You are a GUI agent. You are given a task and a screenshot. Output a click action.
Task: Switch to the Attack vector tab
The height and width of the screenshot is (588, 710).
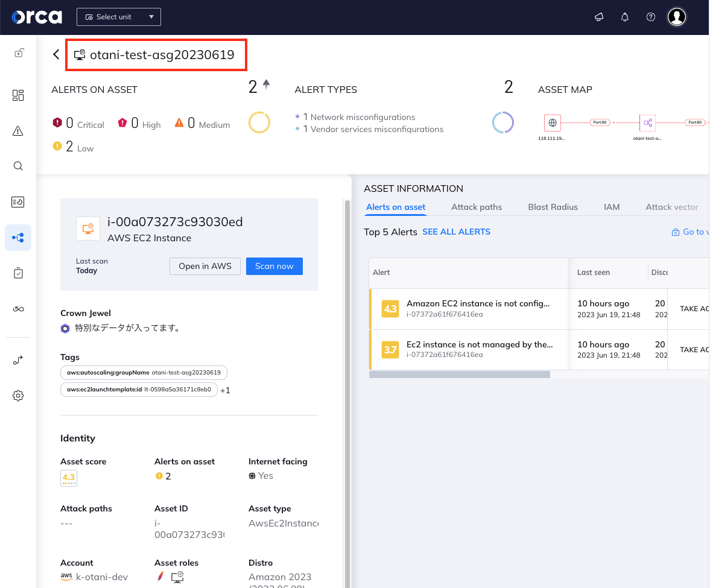coord(671,207)
